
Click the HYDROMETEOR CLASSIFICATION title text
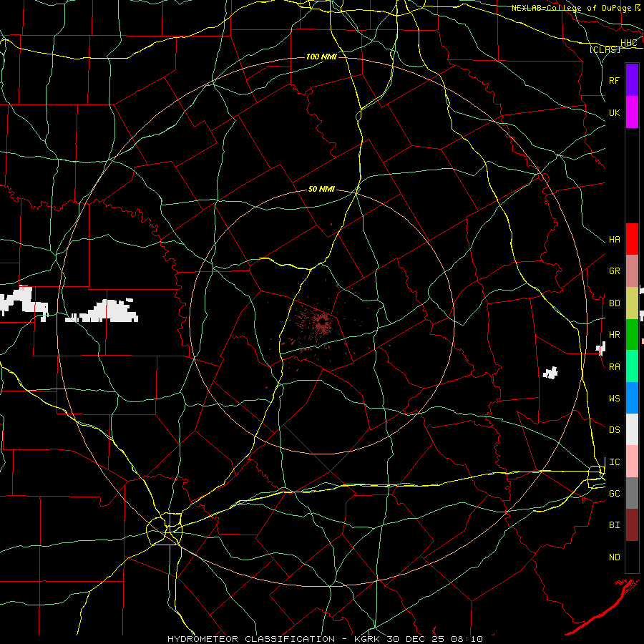(251, 639)
